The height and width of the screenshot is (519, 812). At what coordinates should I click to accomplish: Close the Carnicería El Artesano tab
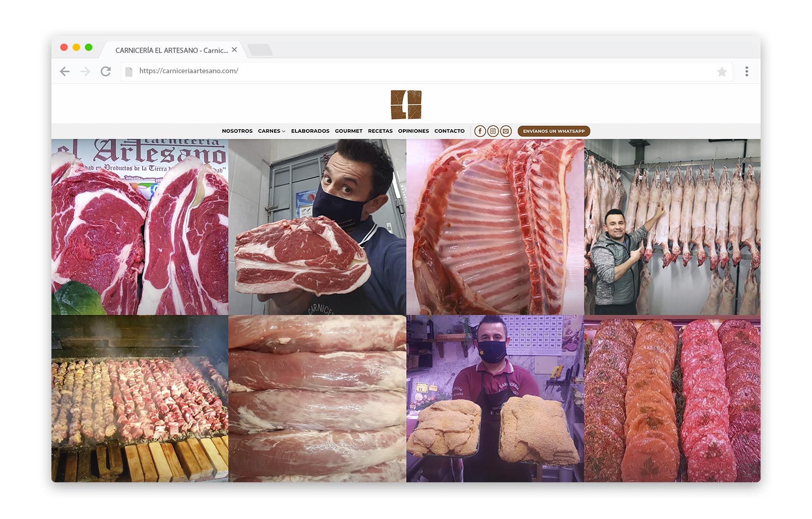click(x=234, y=50)
